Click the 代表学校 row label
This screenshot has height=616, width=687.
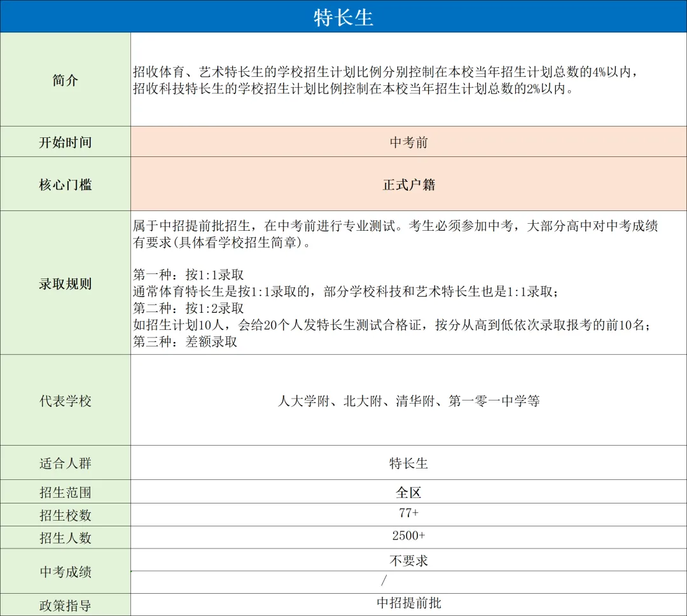66,400
